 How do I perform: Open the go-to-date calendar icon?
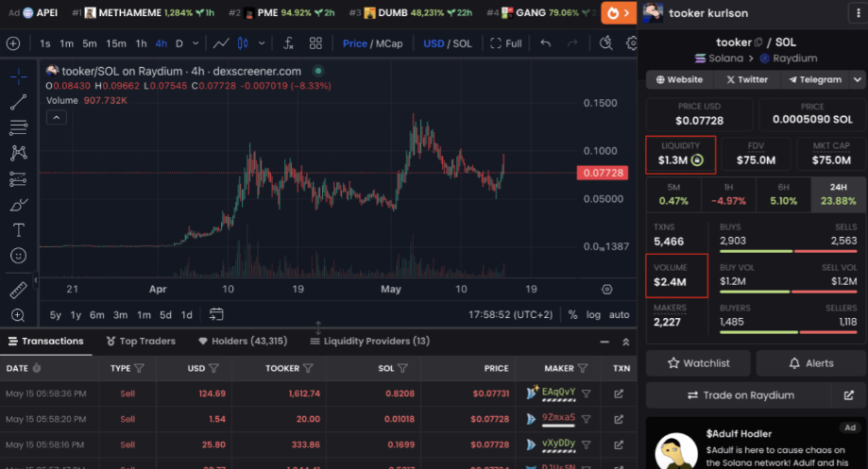(216, 314)
